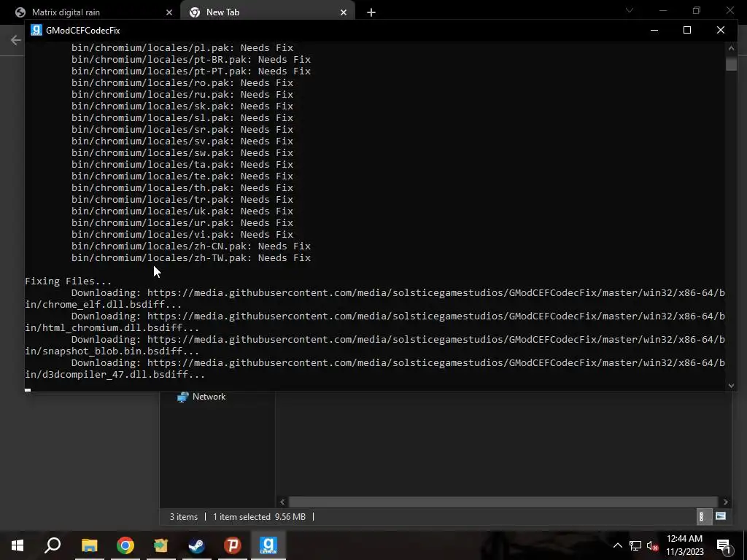Click the console vertical scrollbar thumb
This screenshot has width=747, height=560.
click(731, 64)
